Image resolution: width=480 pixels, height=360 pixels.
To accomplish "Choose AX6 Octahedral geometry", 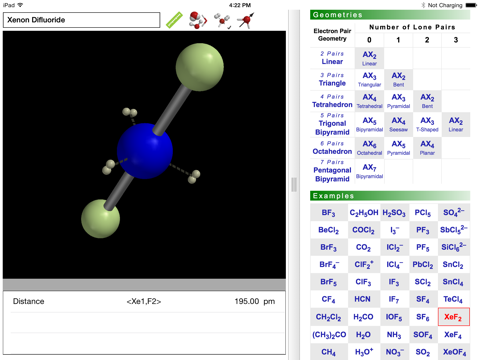I will pos(369,148).
